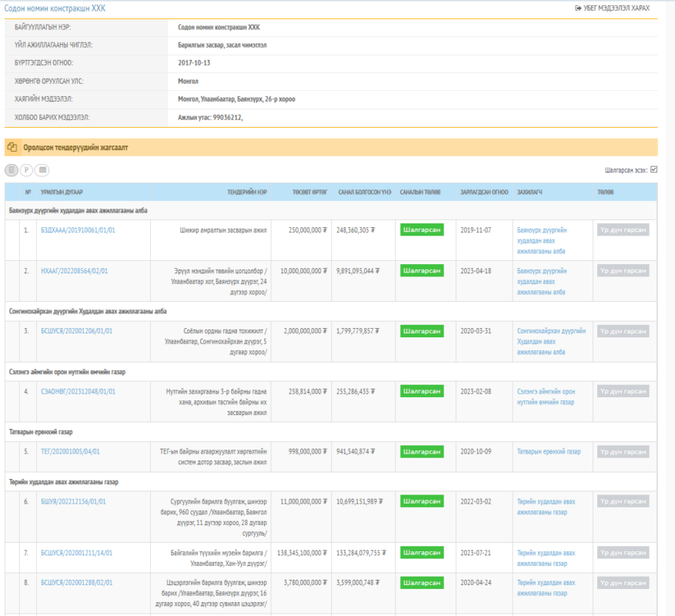Open the Баянзүрх дүүргийн customer link dated 2019-11-07
This screenshot has height=616, width=675.
(542, 240)
